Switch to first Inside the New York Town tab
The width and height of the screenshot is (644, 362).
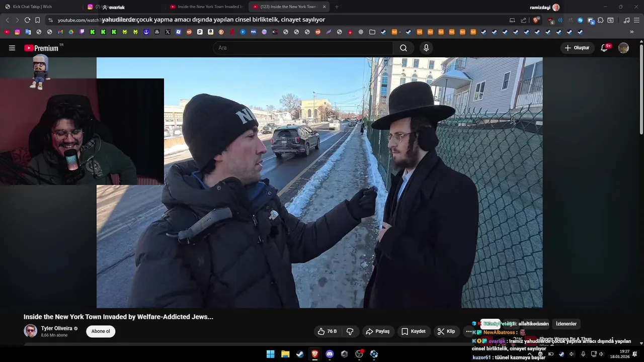(206, 7)
